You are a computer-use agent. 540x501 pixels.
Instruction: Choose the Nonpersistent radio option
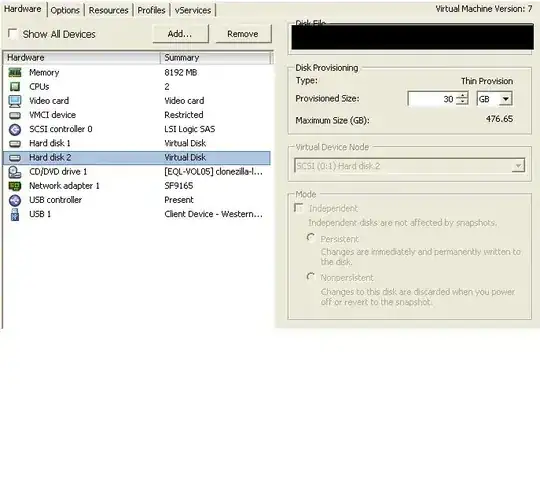tap(311, 277)
